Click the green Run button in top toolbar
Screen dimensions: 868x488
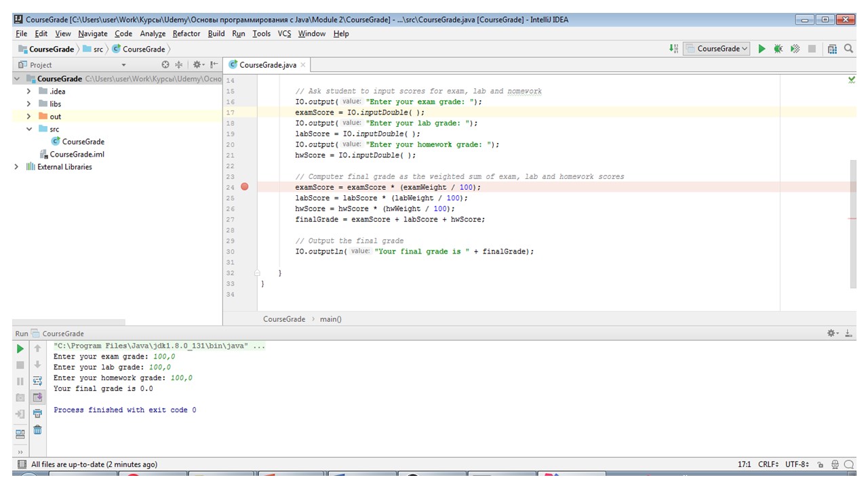pos(762,49)
